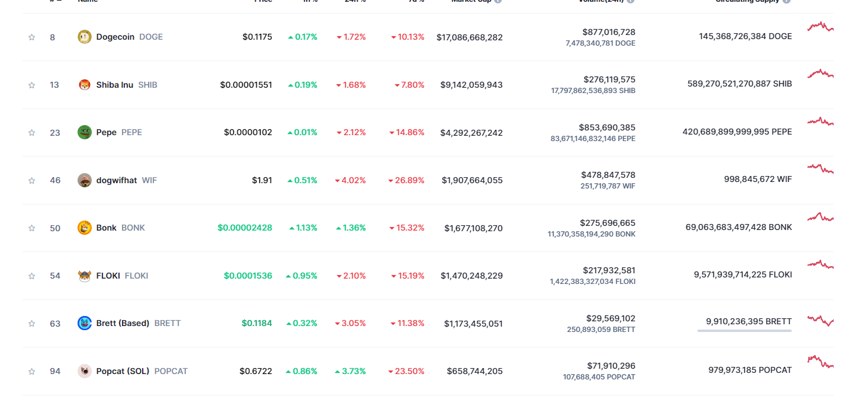Screen dimensions: 868x396
Task: Open Dogecoin's 7-day sparkline chart
Action: (820, 27)
